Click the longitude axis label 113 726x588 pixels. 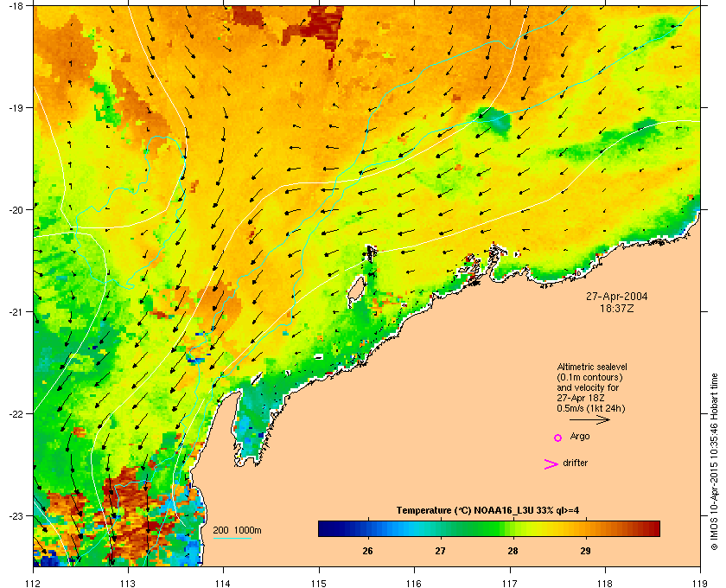128,584
